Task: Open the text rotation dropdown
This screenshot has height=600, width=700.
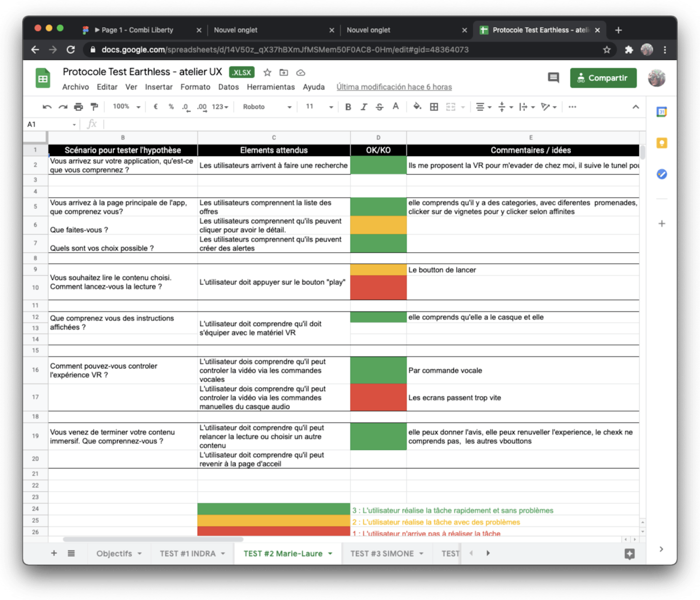Action: pos(549,107)
